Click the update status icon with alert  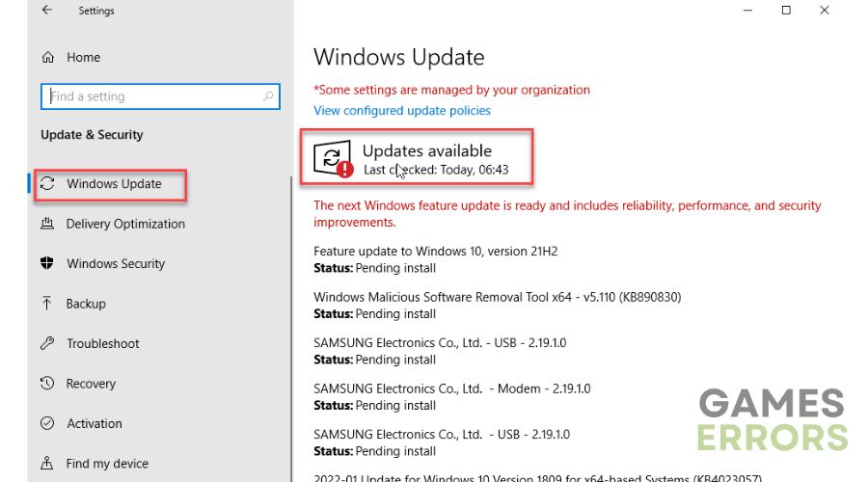pos(333,159)
